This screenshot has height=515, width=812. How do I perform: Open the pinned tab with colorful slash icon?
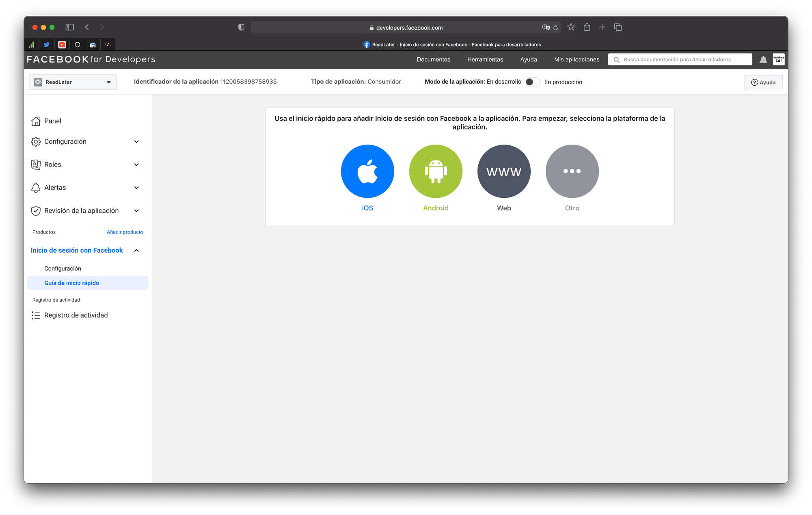pos(108,45)
